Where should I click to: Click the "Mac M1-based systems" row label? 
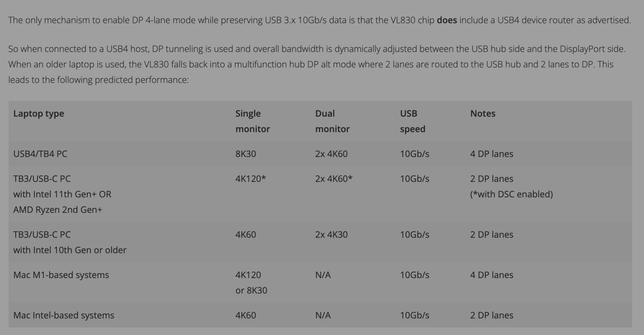[x=61, y=275]
